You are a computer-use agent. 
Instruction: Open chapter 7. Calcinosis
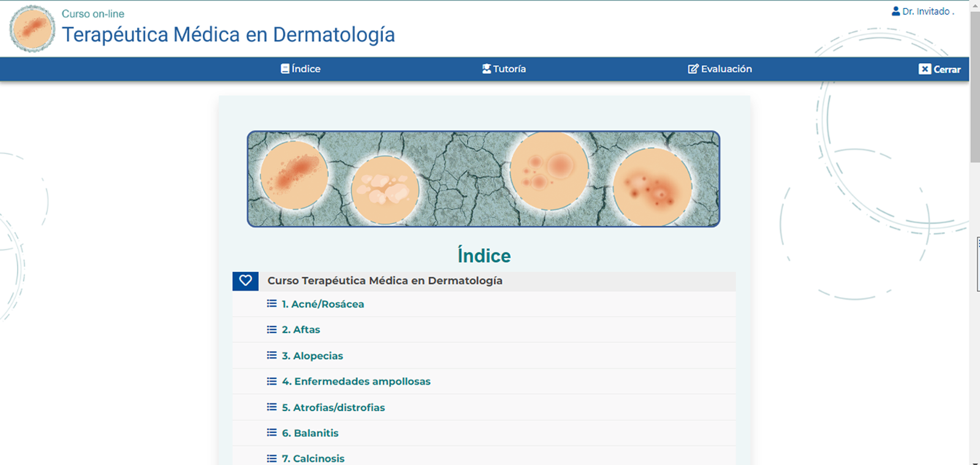(x=313, y=459)
